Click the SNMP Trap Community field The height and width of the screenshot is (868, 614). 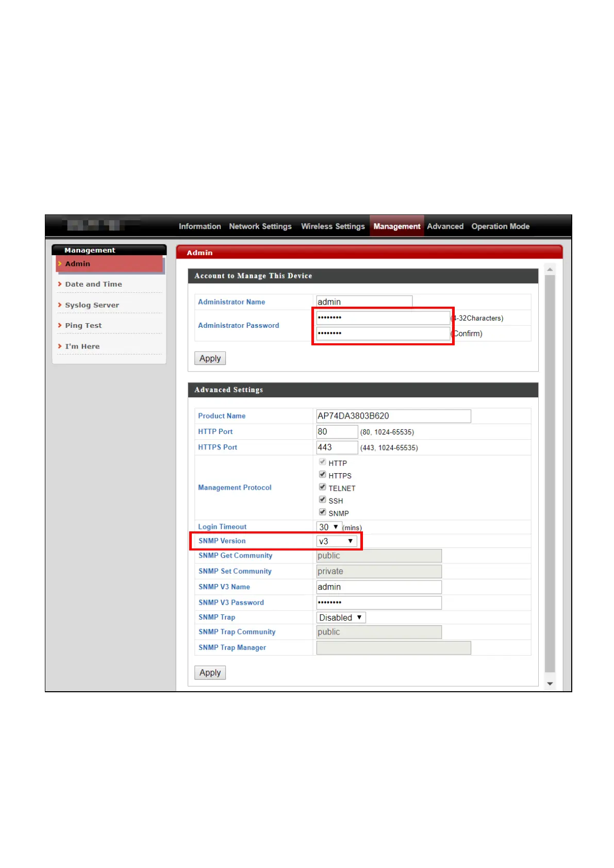(x=379, y=632)
